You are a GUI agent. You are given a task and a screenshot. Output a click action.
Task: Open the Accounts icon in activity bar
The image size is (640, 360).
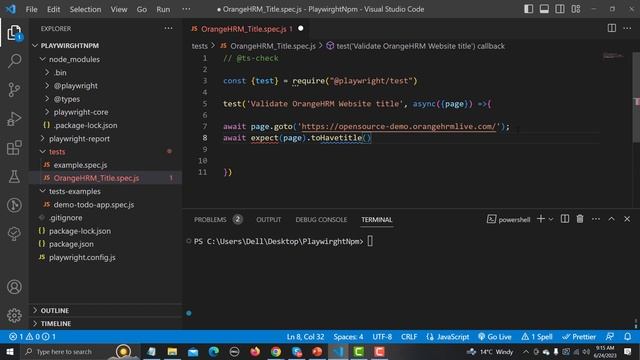click(x=14, y=287)
